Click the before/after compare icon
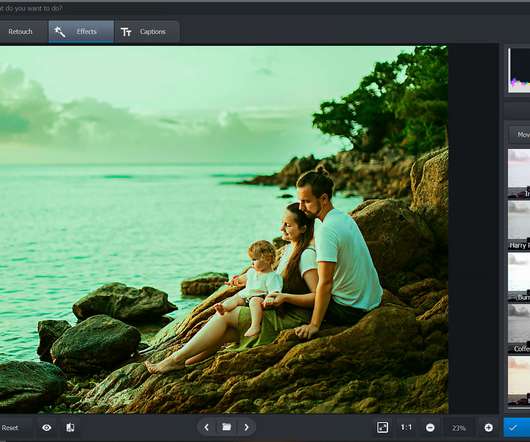The height and width of the screenshot is (442, 530). click(x=70, y=428)
